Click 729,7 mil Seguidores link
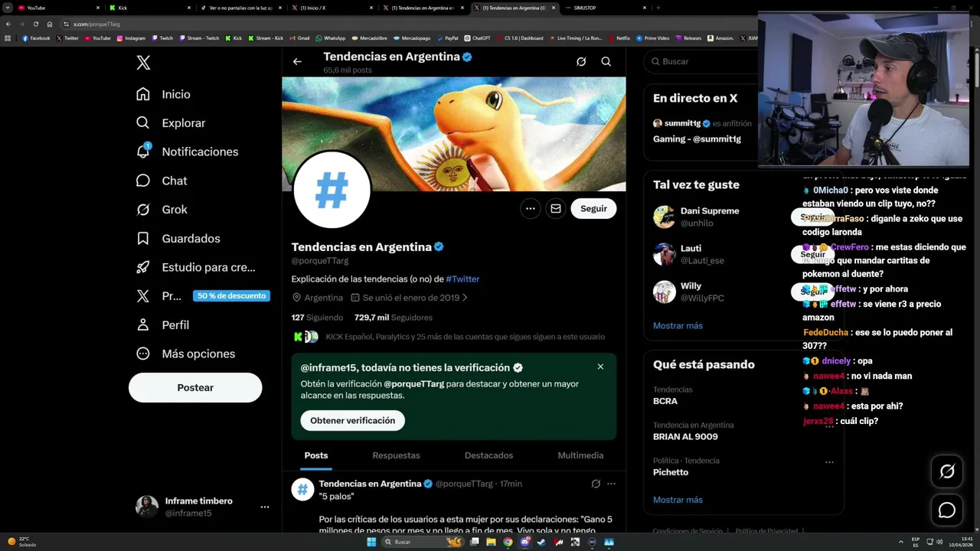The image size is (980, 551). tap(394, 318)
